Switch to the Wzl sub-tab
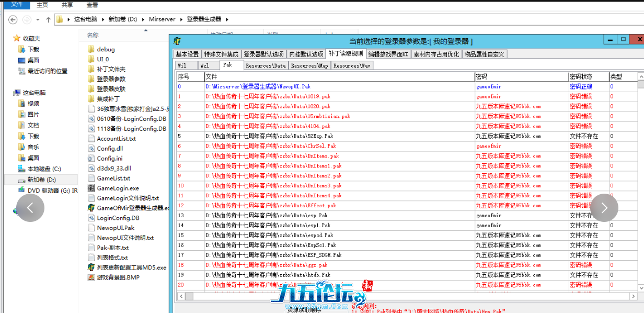 point(208,65)
